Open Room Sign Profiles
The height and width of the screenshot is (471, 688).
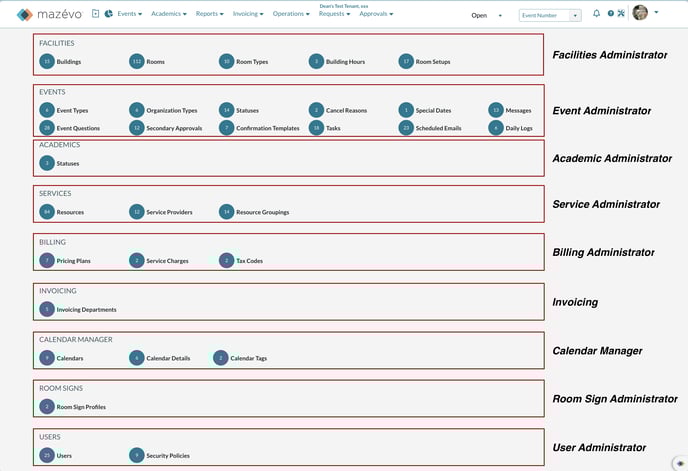(x=81, y=407)
